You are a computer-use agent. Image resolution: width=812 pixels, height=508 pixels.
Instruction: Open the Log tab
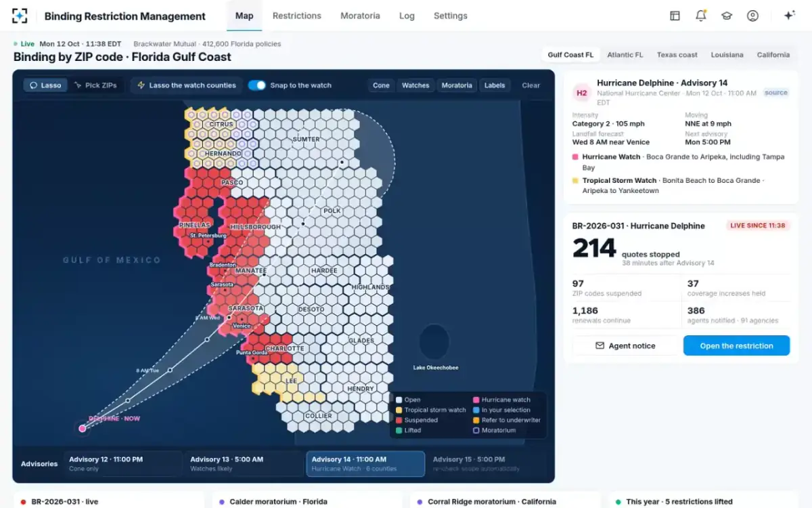click(407, 16)
